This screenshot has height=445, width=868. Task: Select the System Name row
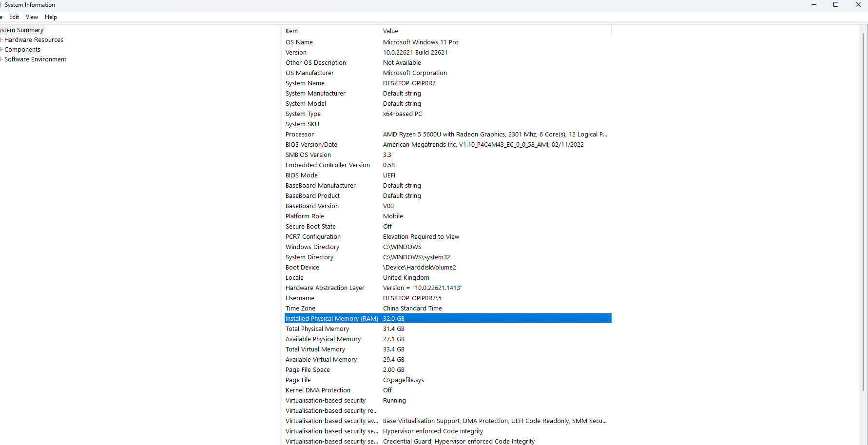click(447, 83)
